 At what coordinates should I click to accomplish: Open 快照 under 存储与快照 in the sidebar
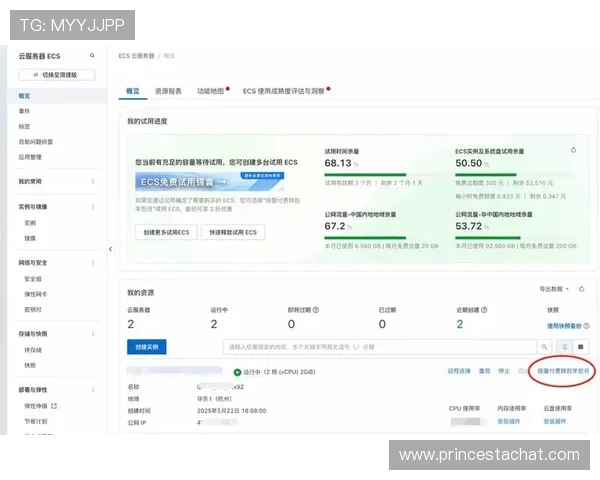coord(30,365)
